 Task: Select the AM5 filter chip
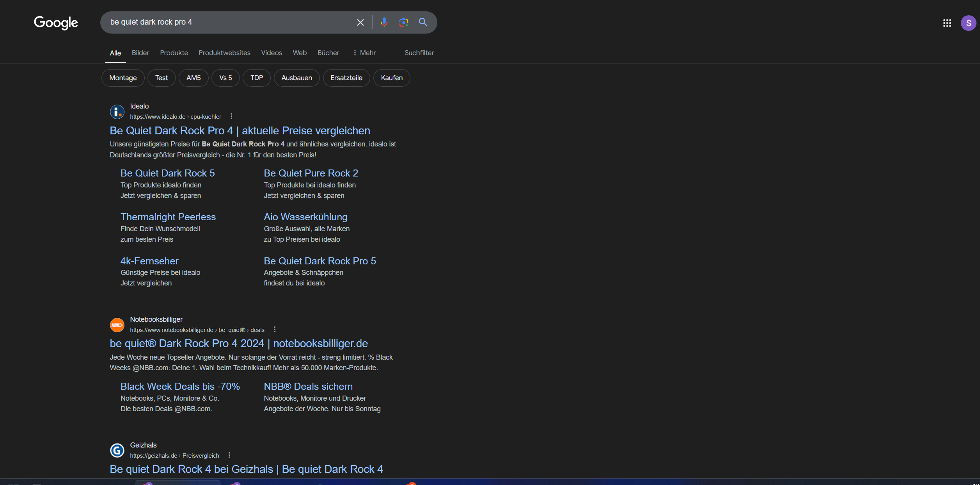(x=193, y=78)
